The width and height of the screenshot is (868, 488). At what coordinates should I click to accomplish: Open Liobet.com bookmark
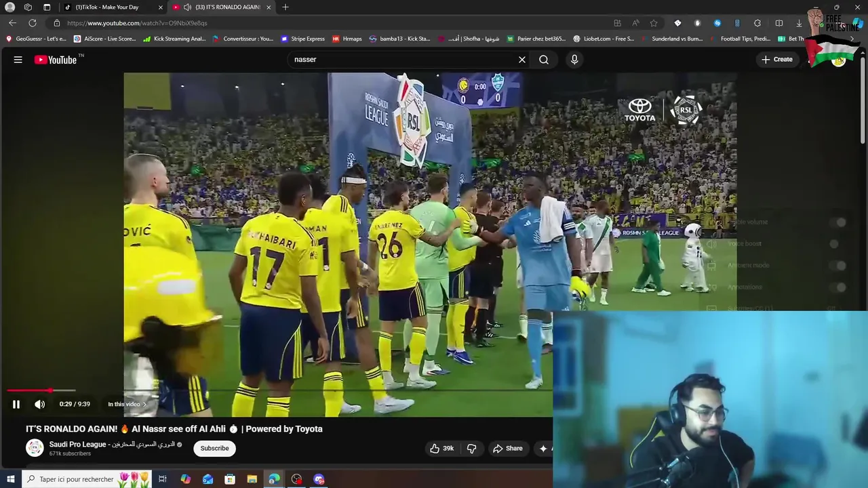[x=604, y=39]
